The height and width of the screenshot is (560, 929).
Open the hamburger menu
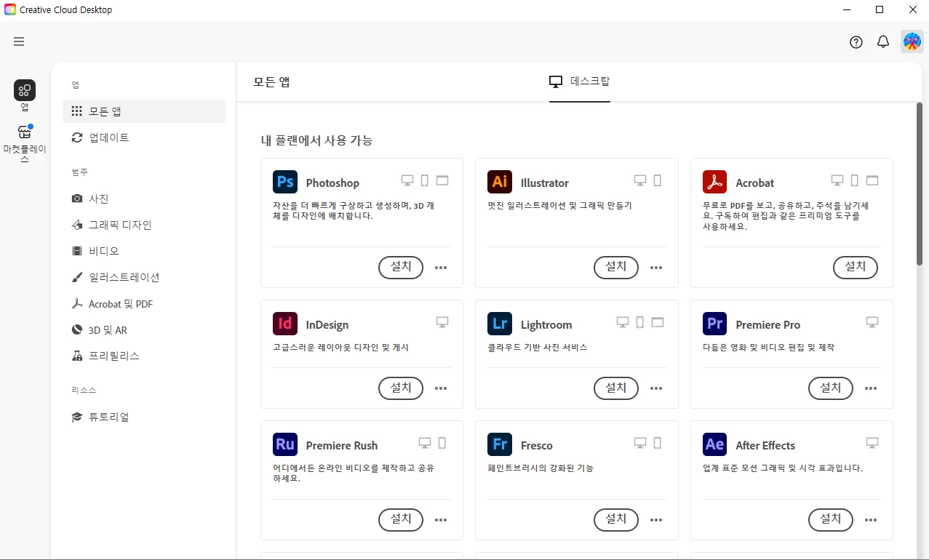[19, 41]
